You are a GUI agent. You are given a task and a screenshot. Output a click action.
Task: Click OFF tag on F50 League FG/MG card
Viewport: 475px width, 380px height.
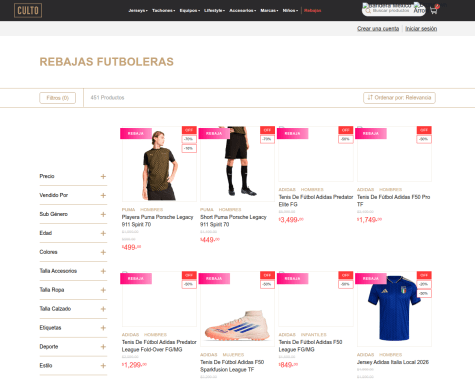(346, 275)
